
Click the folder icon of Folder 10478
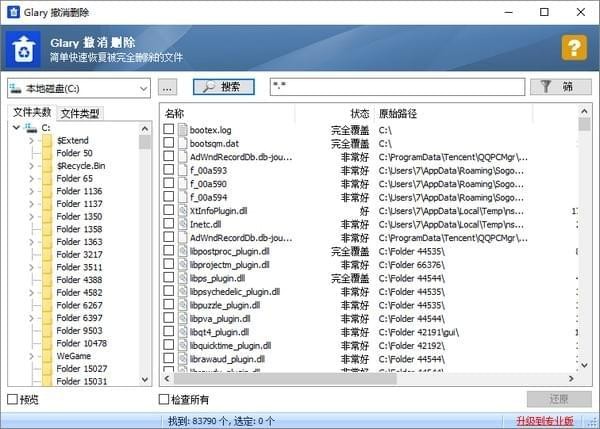tap(47, 343)
